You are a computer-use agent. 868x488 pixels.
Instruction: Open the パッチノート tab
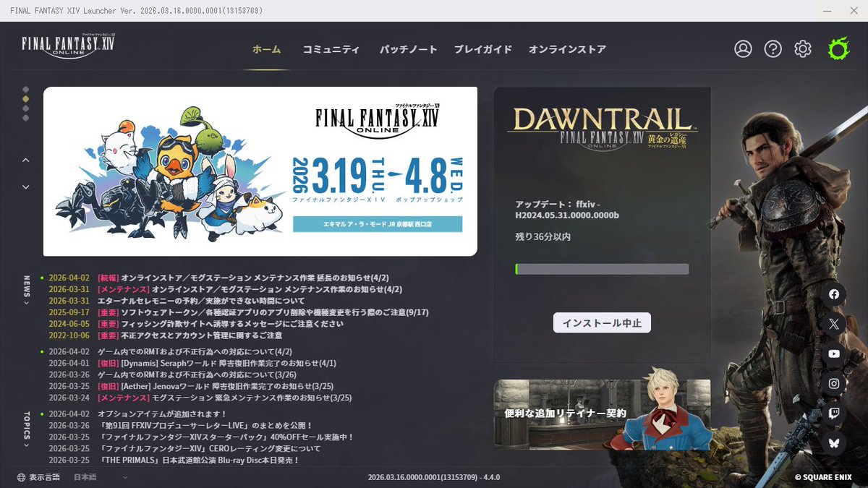[409, 50]
